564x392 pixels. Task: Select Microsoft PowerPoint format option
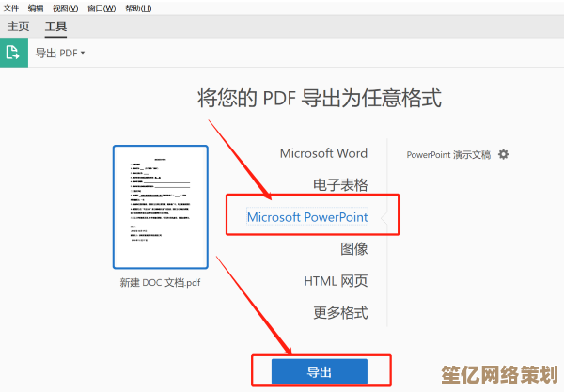307,217
